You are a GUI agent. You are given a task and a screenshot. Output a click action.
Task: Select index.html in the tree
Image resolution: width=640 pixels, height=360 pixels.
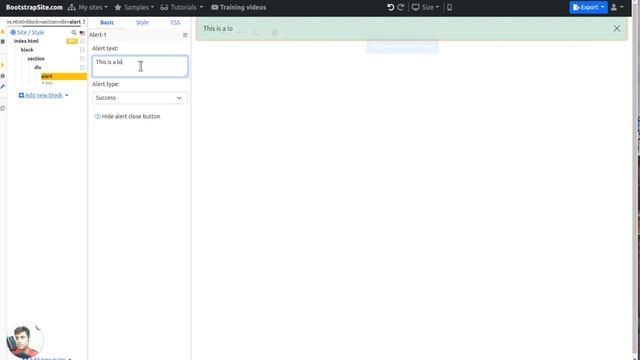pyautogui.click(x=26, y=41)
